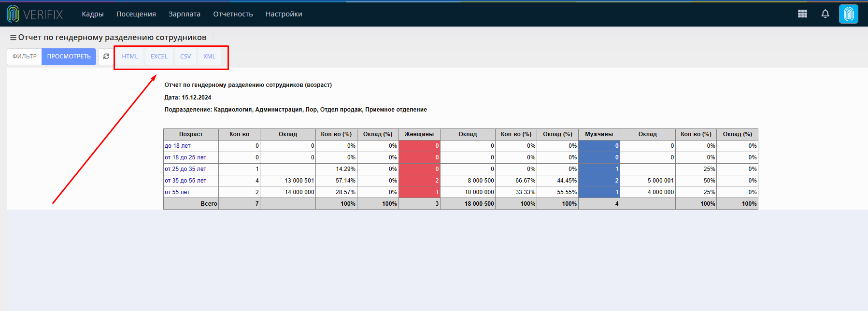The width and height of the screenshot is (868, 311).
Task: Open the 'от 25 до 35 лет' link
Action: pos(185,169)
